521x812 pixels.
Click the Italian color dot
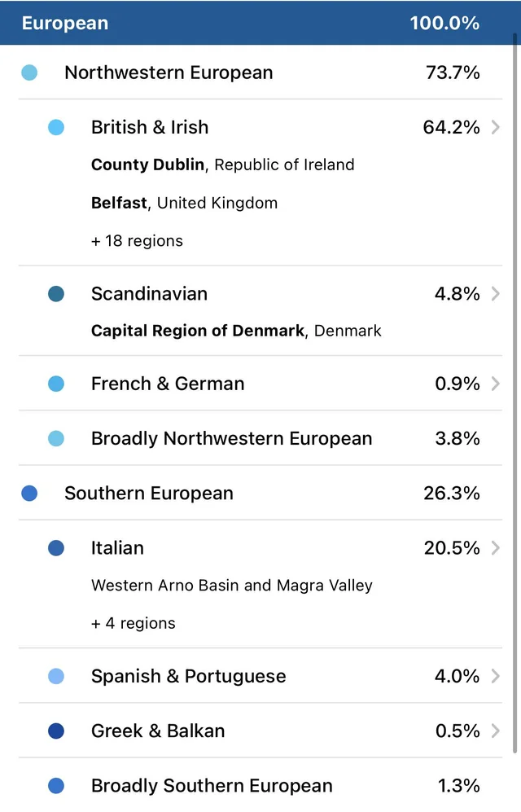pyautogui.click(x=56, y=547)
